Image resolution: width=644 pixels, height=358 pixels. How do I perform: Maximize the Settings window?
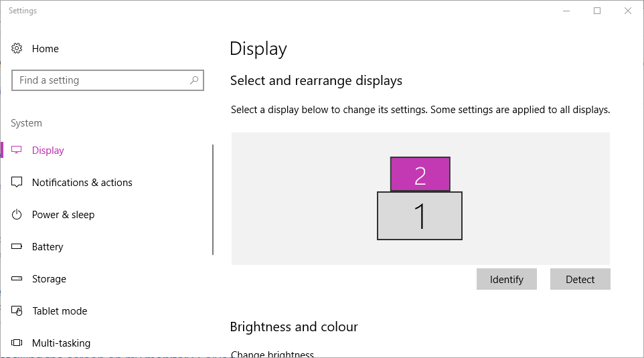(597, 11)
